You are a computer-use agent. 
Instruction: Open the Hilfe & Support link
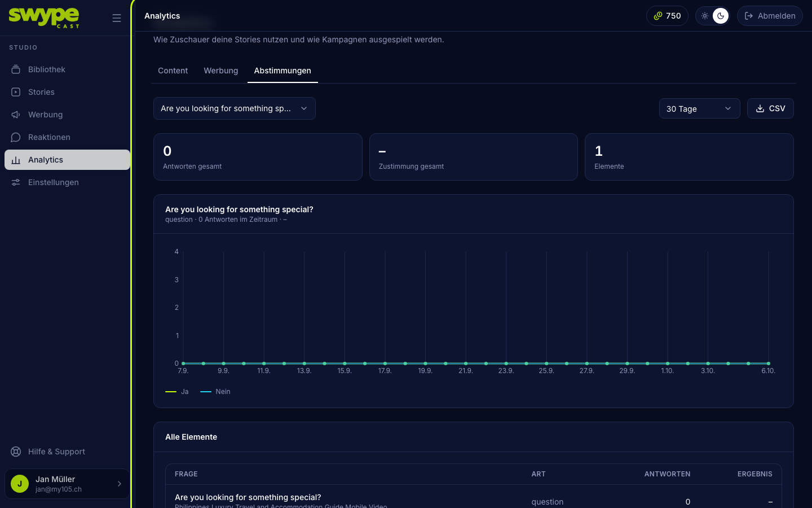pos(67,452)
